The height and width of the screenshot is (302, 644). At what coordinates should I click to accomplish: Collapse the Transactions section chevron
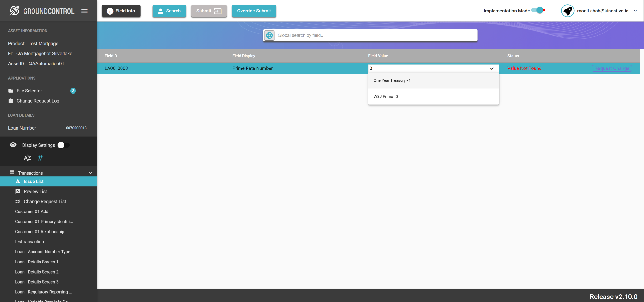pos(91,173)
